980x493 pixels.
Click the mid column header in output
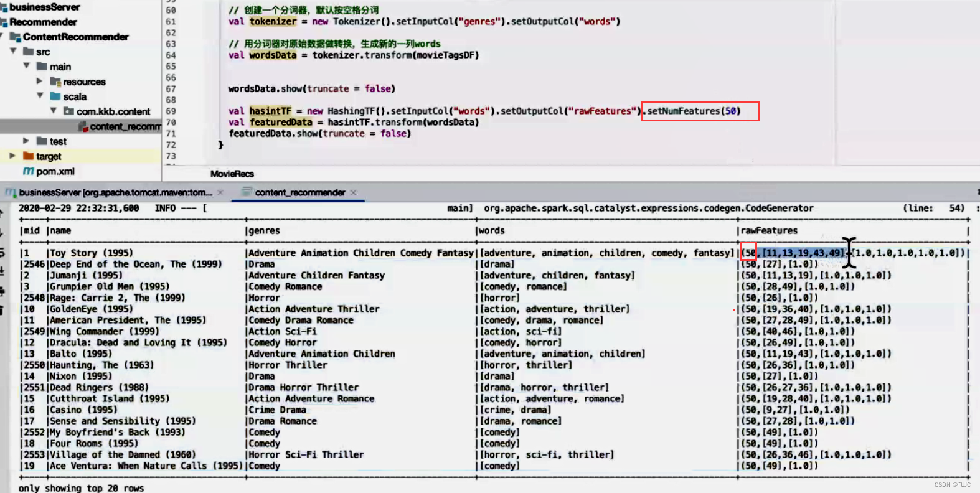click(x=31, y=230)
